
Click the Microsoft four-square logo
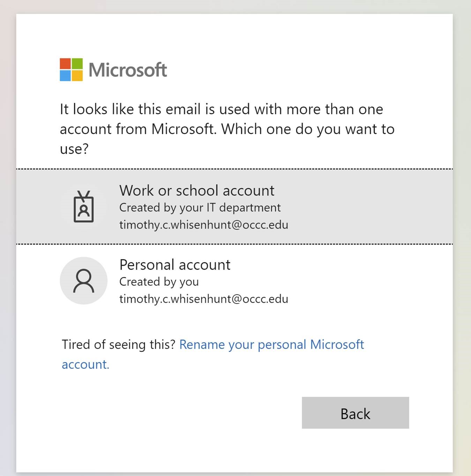click(x=71, y=69)
